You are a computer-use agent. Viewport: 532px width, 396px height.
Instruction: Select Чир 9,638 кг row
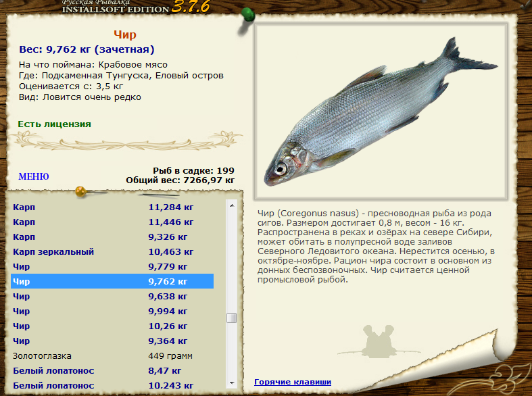112,296
